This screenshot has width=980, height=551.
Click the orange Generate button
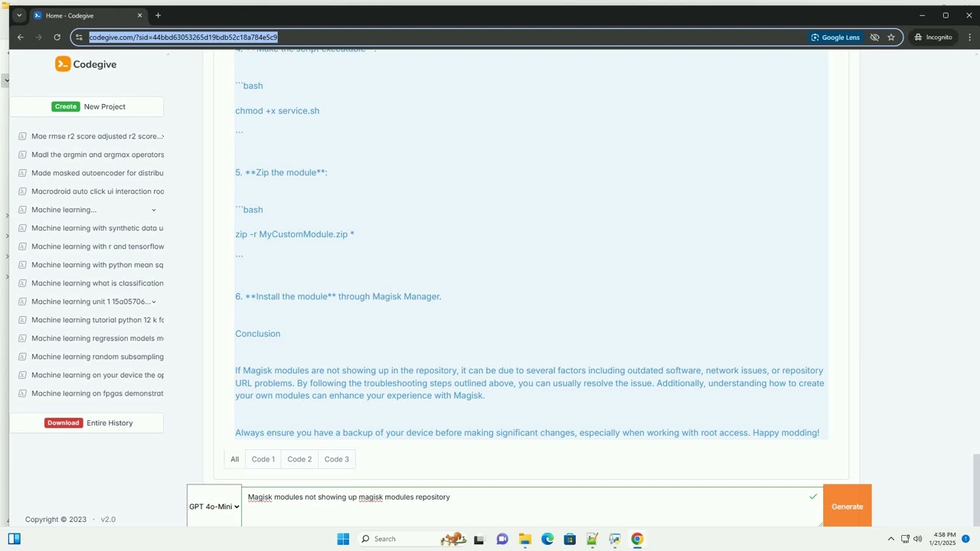point(847,506)
